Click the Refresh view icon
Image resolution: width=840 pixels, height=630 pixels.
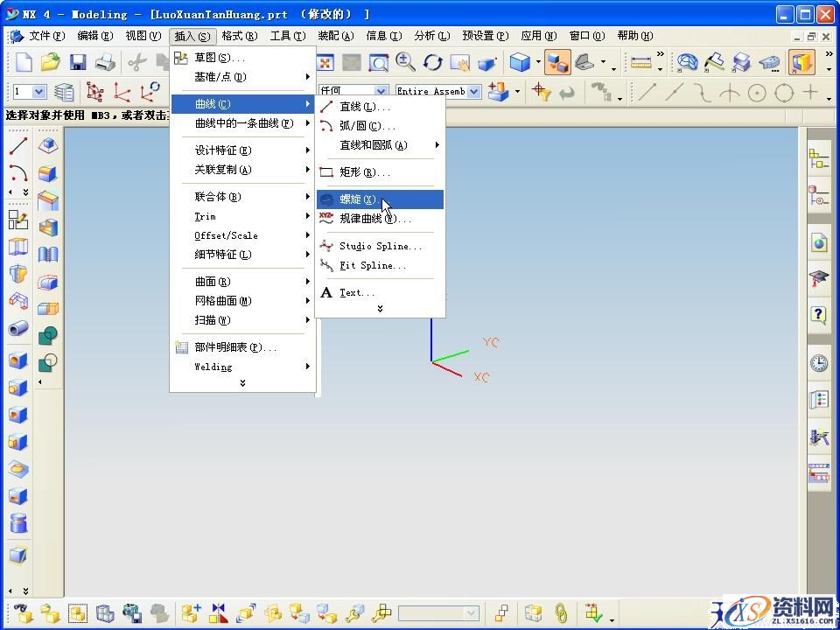pyautogui.click(x=431, y=62)
